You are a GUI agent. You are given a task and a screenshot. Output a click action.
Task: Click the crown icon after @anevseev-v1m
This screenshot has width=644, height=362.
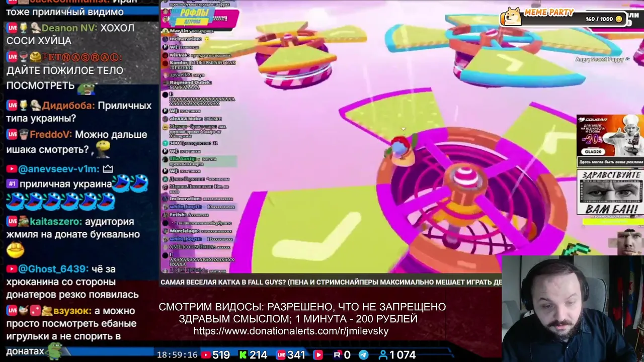pos(108,169)
